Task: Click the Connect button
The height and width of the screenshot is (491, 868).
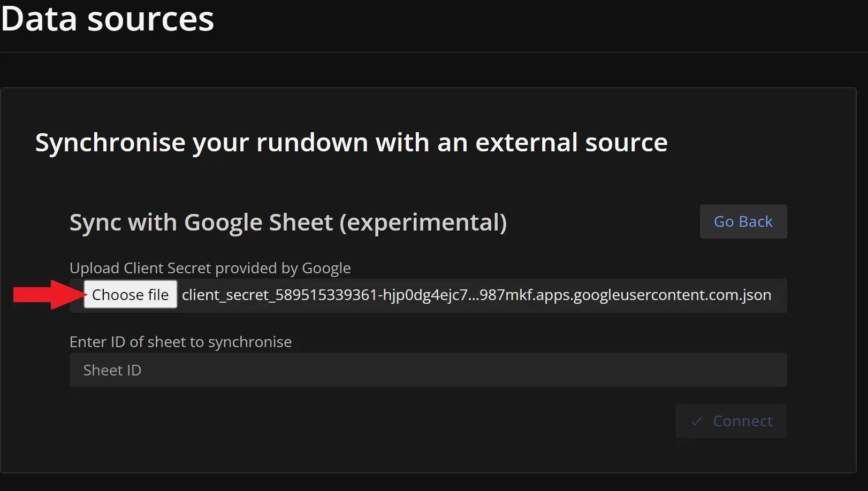Action: [731, 421]
